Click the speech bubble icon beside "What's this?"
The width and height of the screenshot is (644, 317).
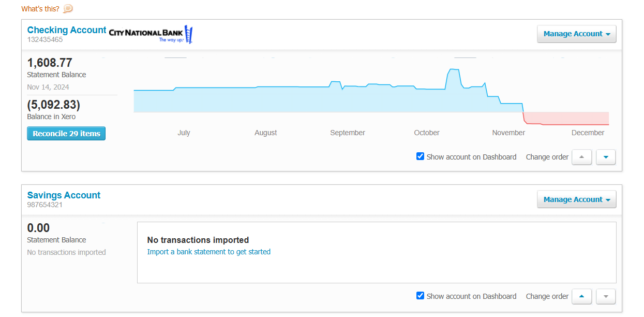coord(67,8)
